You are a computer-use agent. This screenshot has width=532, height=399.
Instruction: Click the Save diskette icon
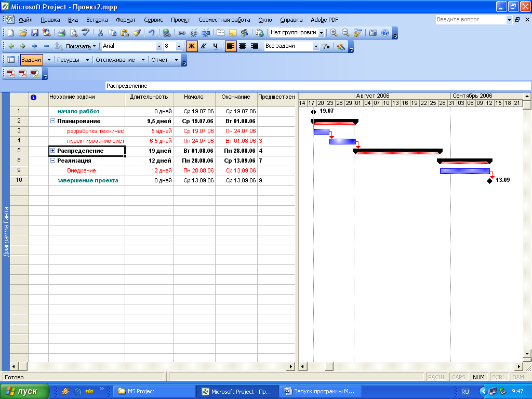(35, 33)
